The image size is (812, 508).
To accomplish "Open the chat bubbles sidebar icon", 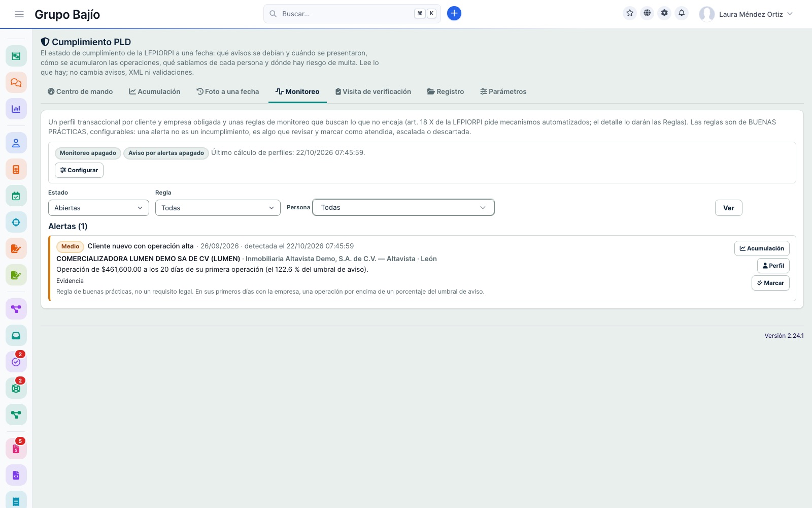I will 16,82.
